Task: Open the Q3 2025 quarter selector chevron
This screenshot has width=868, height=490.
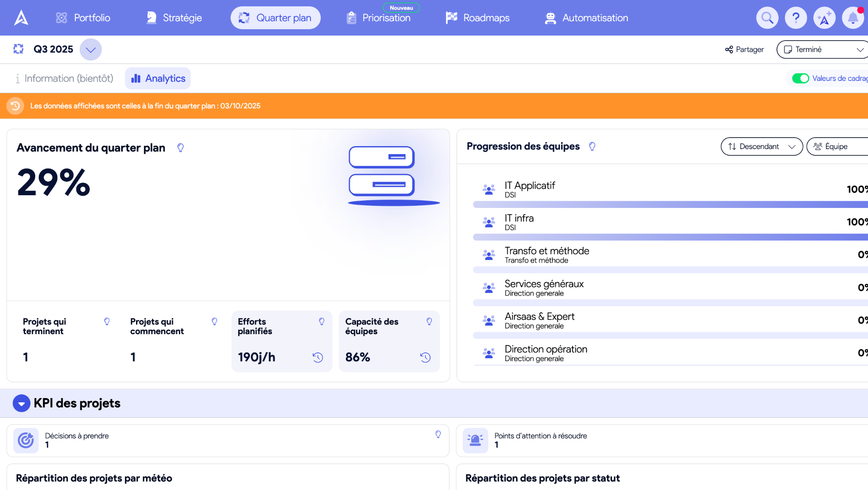Action: 90,50
